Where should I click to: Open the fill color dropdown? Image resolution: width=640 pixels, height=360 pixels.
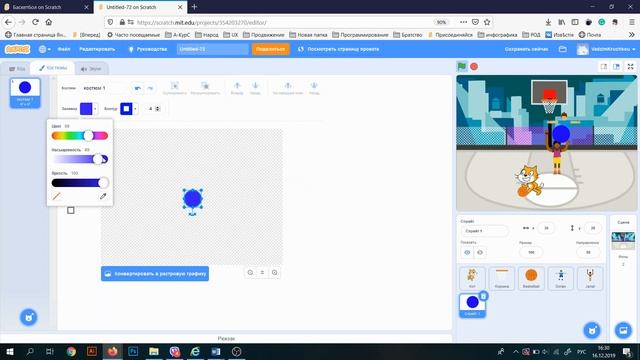95,109
